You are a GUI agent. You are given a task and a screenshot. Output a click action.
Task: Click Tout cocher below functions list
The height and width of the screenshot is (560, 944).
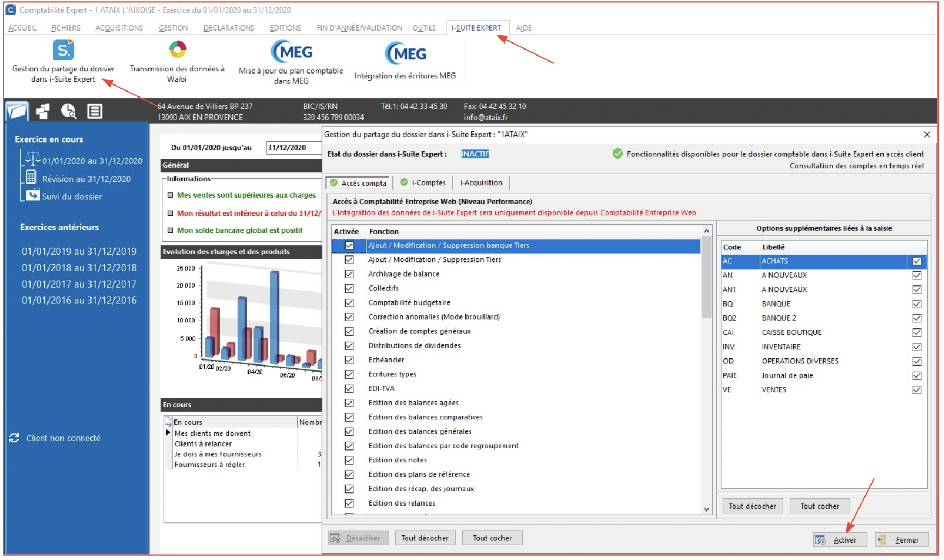click(x=492, y=538)
